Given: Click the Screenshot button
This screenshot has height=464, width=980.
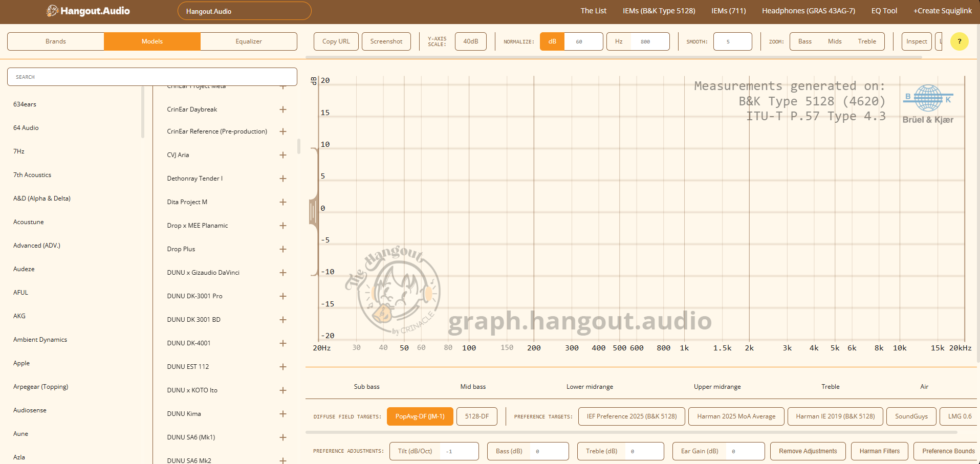Looking at the screenshot, I should (x=386, y=41).
